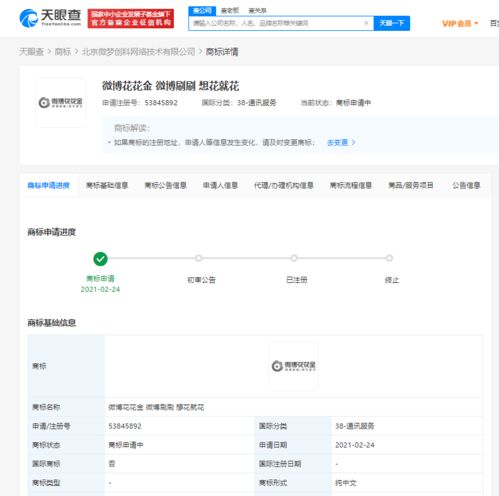The image size is (499, 496).
Task: Select the 查公司 search tab
Action: click(x=202, y=11)
